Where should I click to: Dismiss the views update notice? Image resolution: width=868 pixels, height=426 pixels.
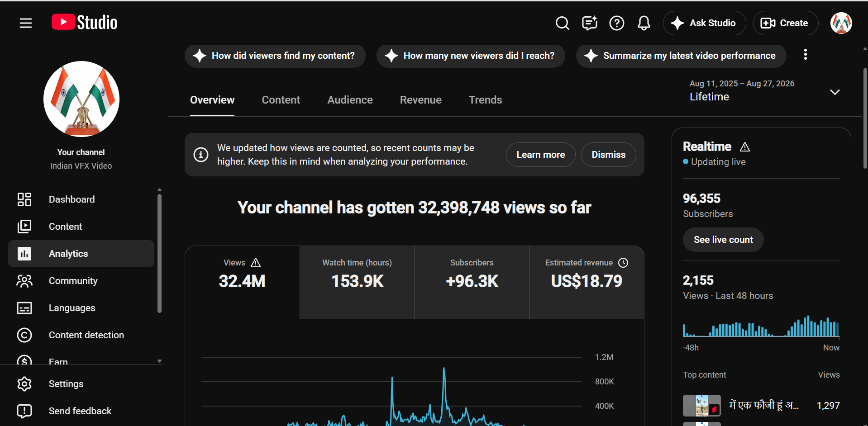(609, 155)
